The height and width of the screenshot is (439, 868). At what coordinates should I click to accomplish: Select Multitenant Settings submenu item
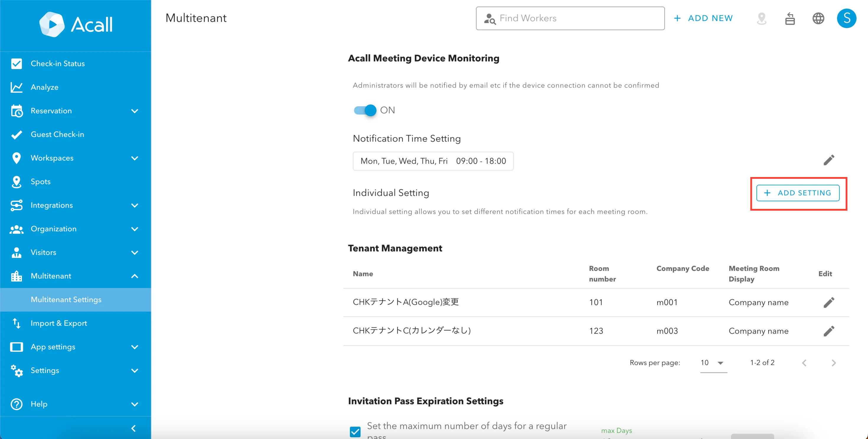(x=66, y=300)
